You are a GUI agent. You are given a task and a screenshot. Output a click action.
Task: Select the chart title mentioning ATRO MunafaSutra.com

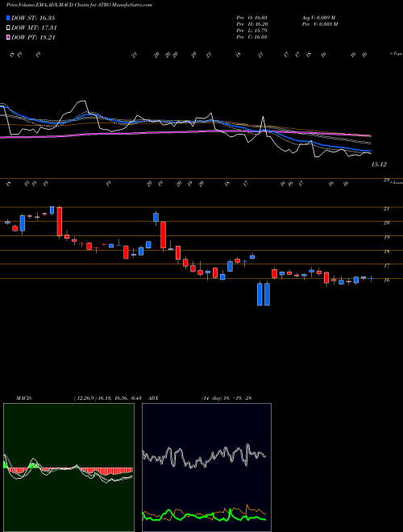[x=79, y=5]
